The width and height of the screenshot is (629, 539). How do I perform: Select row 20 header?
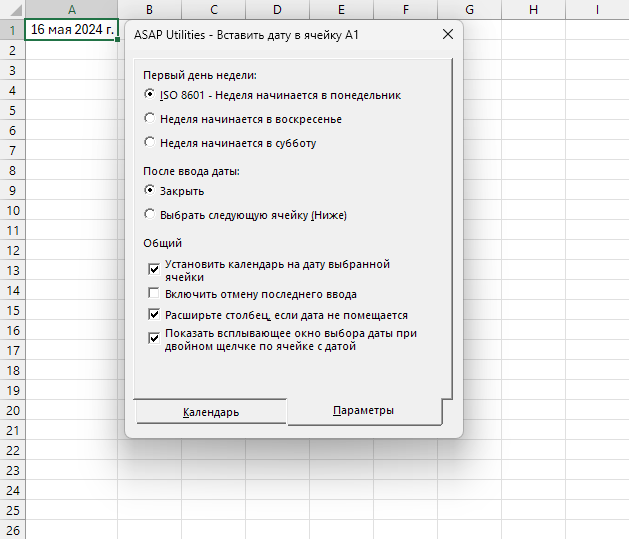(12, 410)
